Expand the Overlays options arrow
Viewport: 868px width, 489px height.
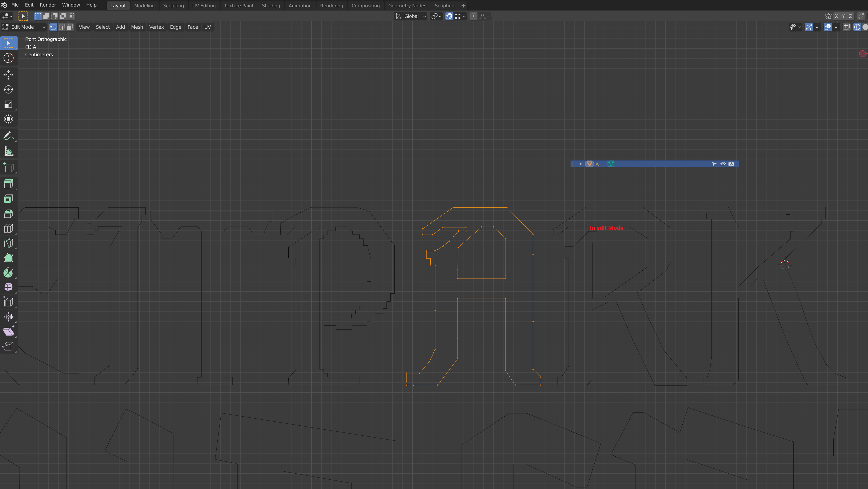[x=836, y=27]
